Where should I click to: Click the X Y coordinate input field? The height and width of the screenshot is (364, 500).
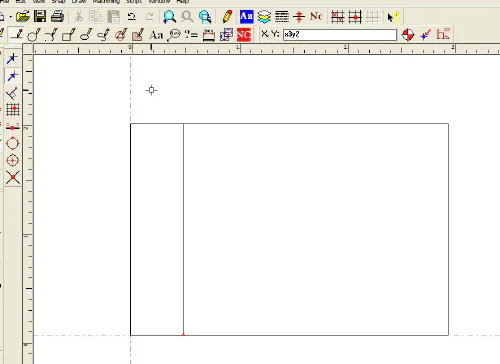(x=340, y=35)
